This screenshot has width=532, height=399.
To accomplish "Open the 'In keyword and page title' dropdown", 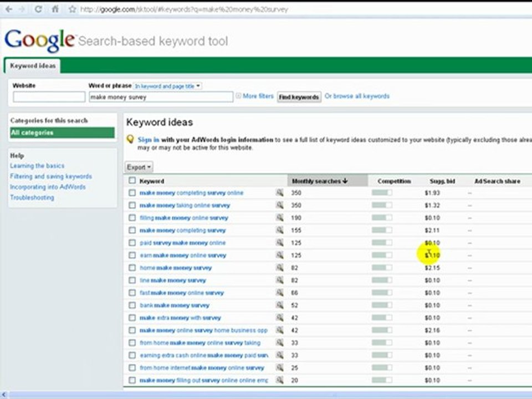I will (x=167, y=86).
